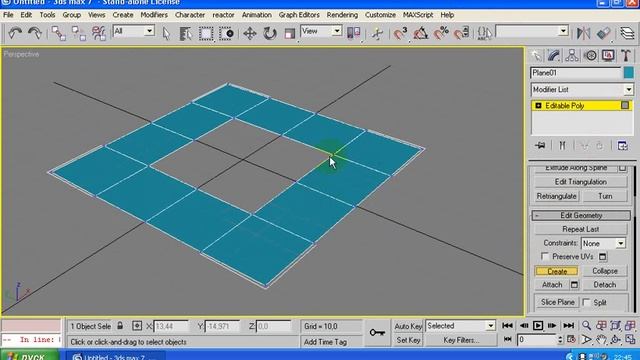The height and width of the screenshot is (360, 640).
Task: Toggle Auto Key animation mode
Action: pyautogui.click(x=408, y=326)
